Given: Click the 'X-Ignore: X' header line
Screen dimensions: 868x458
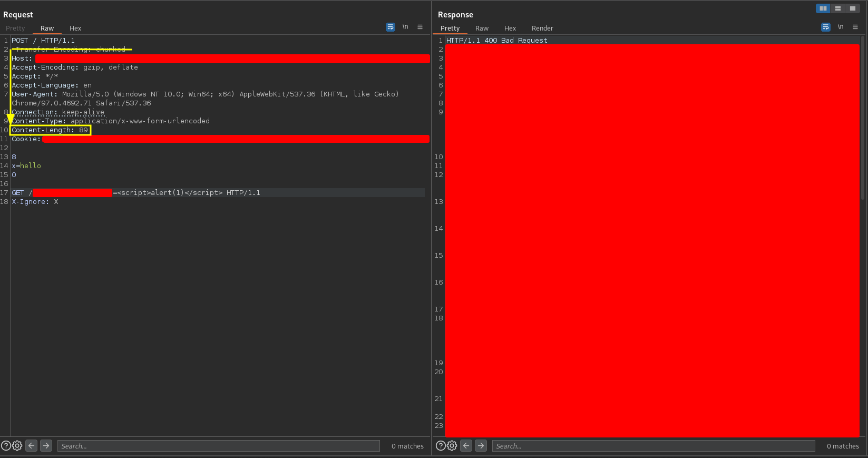Looking at the screenshot, I should [x=35, y=202].
